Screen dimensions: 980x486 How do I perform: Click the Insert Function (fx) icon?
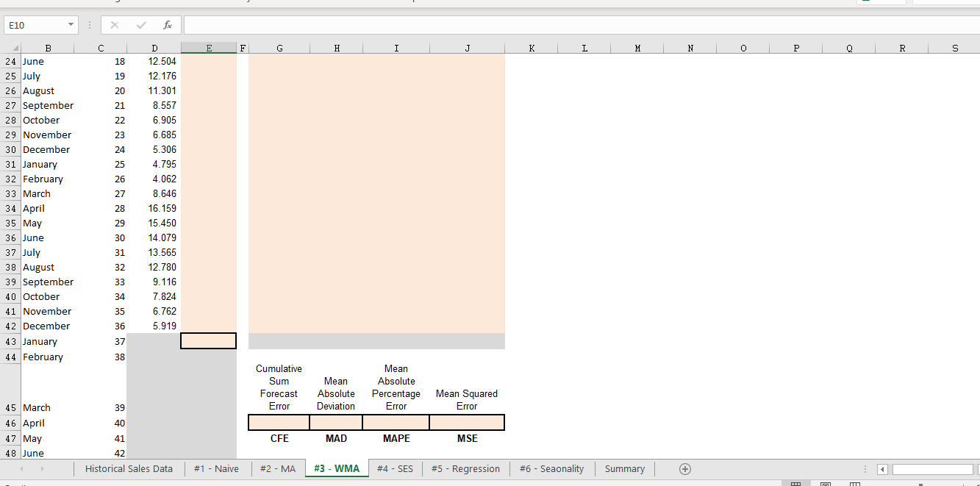click(168, 24)
